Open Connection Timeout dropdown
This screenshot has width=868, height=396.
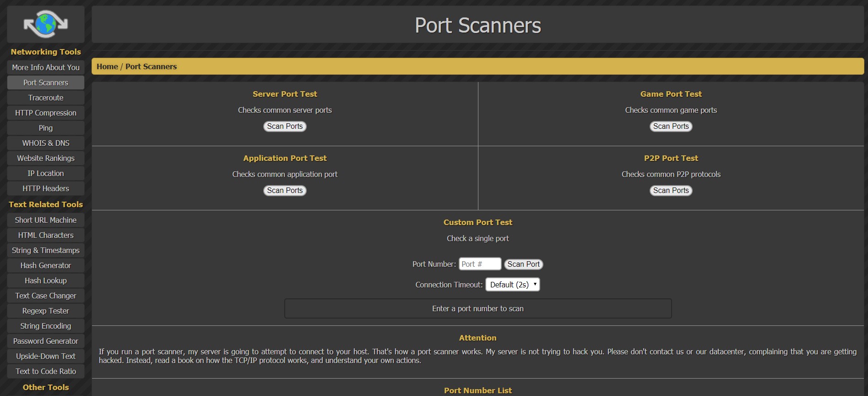pyautogui.click(x=513, y=285)
